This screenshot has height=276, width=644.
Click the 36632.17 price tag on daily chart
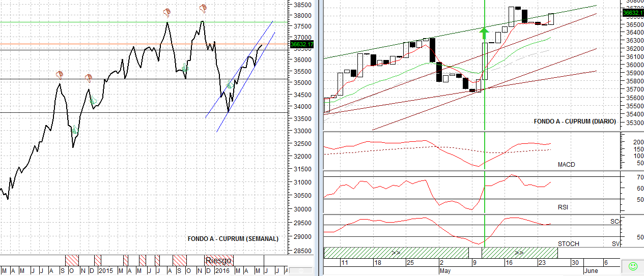click(633, 13)
